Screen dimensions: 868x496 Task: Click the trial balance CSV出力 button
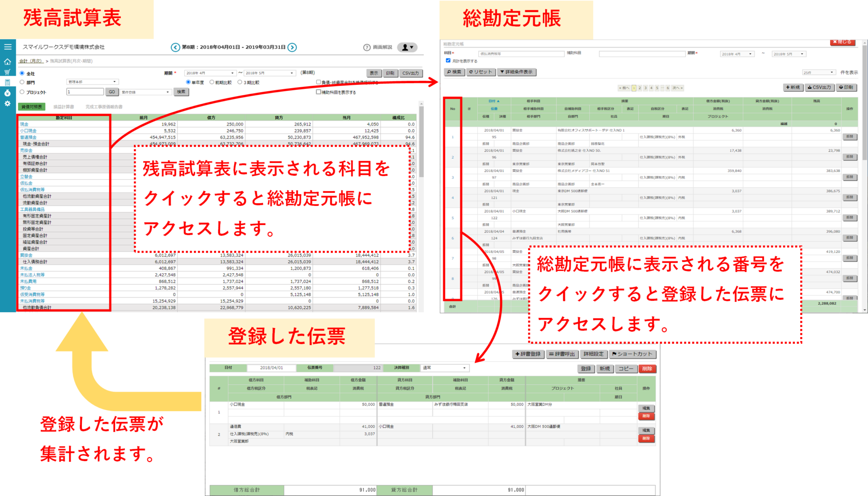(411, 73)
